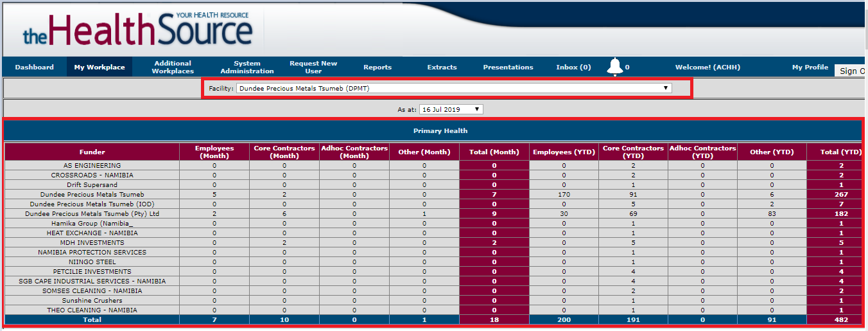Click Core Contractors (YTD) total 191
This screenshot has height=331, width=868.
633,320
